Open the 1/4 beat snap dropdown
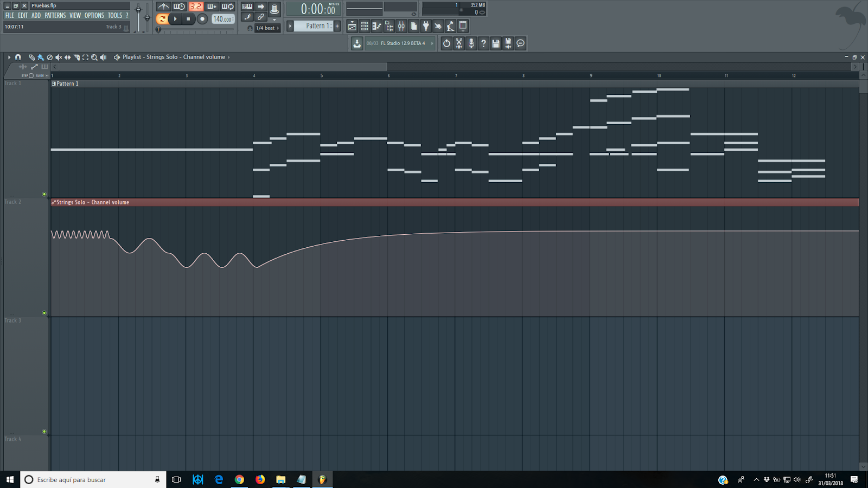The image size is (868, 488). point(267,28)
